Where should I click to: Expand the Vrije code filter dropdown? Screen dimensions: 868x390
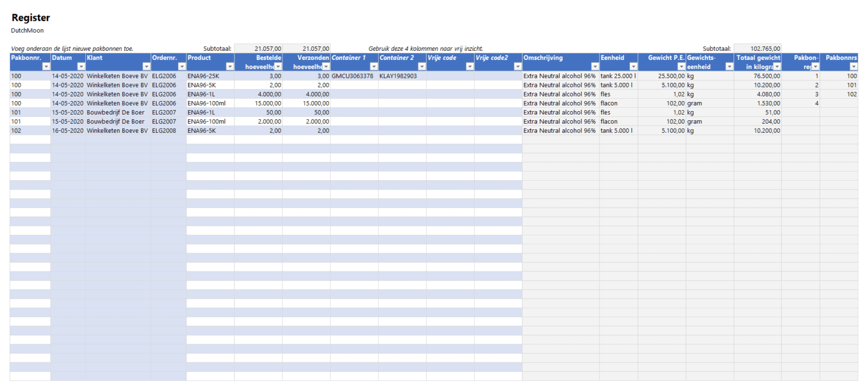pos(470,67)
